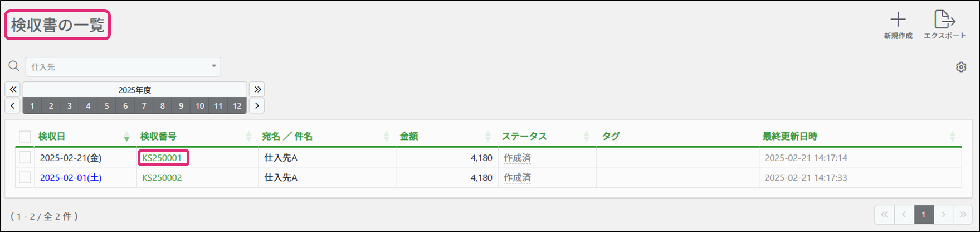Click the search magnifier icon
This screenshot has height=232, width=980.
point(14,66)
